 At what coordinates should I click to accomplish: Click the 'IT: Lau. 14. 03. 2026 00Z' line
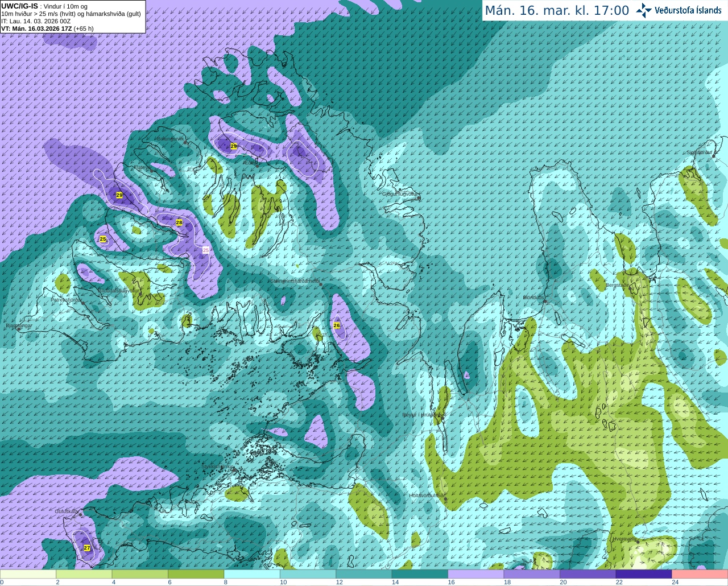click(x=36, y=21)
